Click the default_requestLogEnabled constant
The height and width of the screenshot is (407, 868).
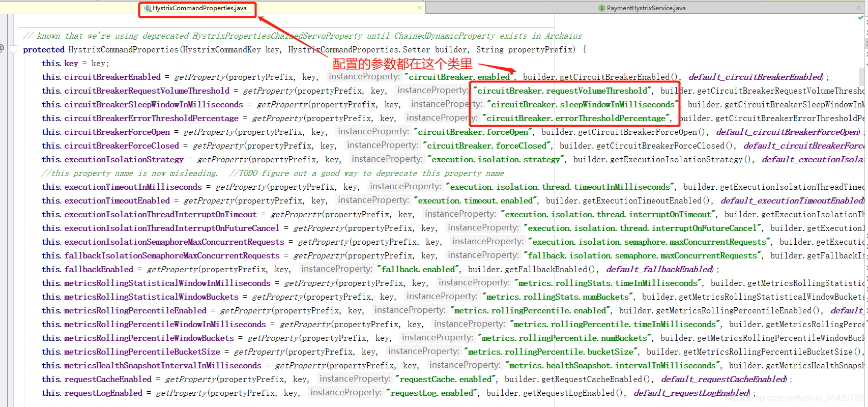click(x=691, y=393)
